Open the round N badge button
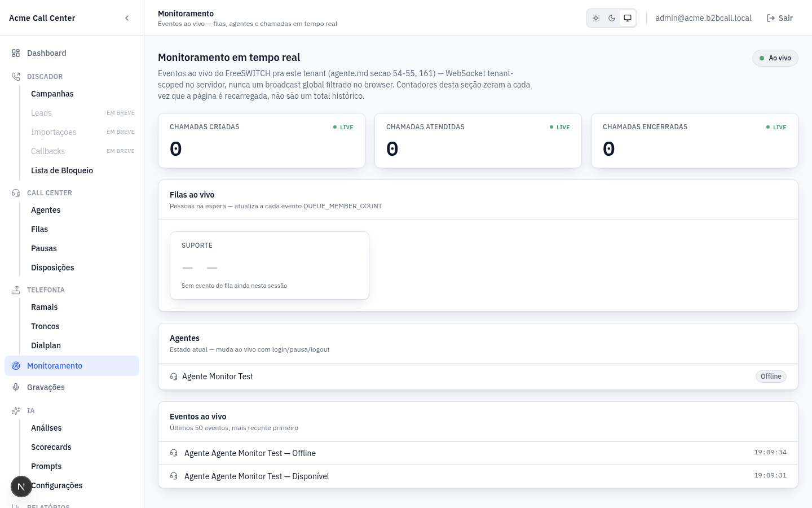This screenshot has height=508, width=812. point(21,486)
